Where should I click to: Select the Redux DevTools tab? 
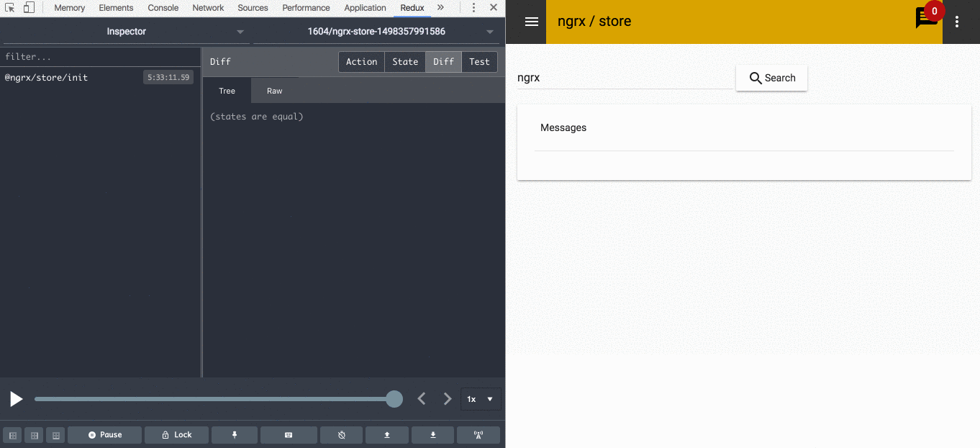coord(412,8)
